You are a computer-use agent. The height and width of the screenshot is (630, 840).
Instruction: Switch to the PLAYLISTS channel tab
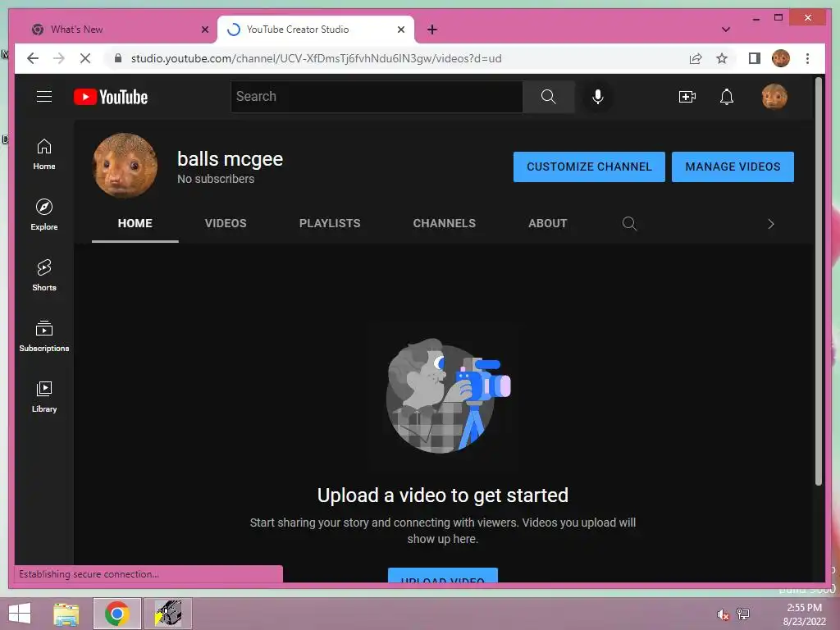[x=330, y=223]
